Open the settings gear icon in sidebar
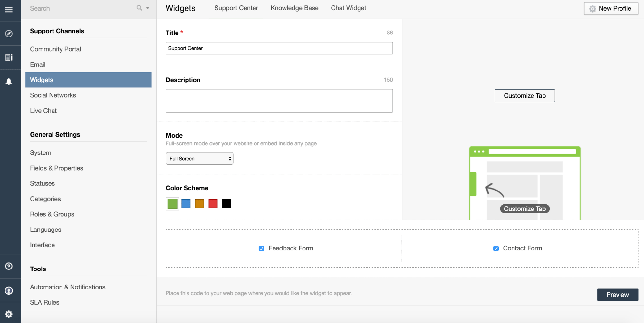The height and width of the screenshot is (323, 644). click(x=9, y=314)
